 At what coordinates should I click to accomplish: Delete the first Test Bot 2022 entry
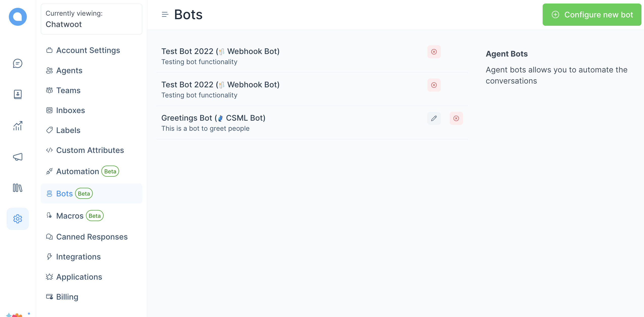pyautogui.click(x=434, y=52)
